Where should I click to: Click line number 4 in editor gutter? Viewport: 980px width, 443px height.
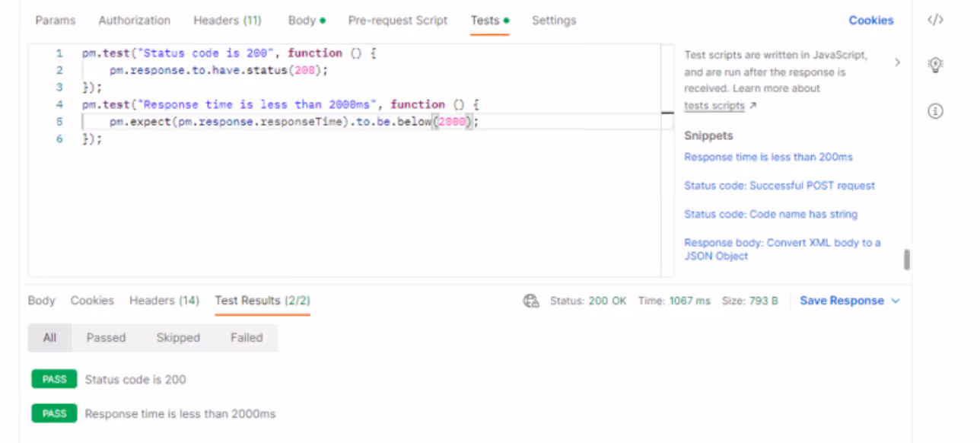[59, 104]
